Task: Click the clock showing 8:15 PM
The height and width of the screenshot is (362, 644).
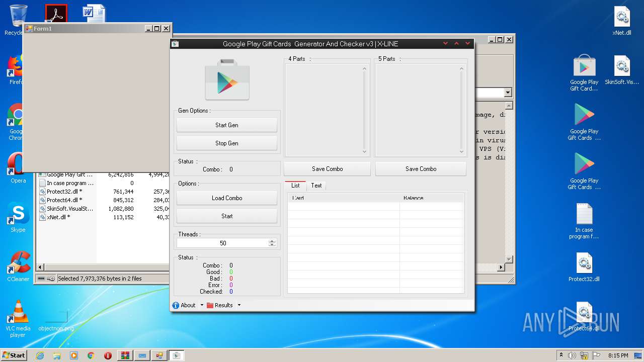Action: [x=618, y=355]
